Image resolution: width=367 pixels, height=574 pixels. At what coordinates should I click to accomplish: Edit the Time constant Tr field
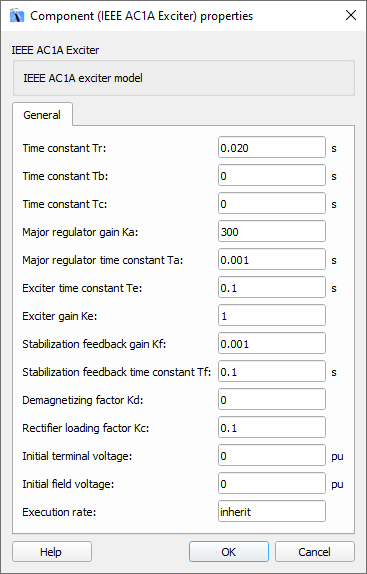pyautogui.click(x=272, y=148)
